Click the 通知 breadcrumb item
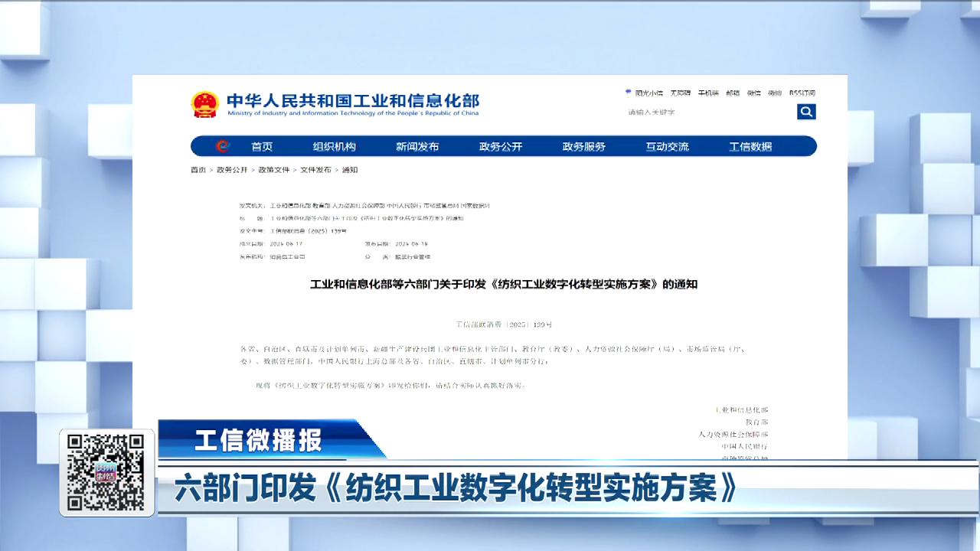This screenshot has height=551, width=980. 350,170
